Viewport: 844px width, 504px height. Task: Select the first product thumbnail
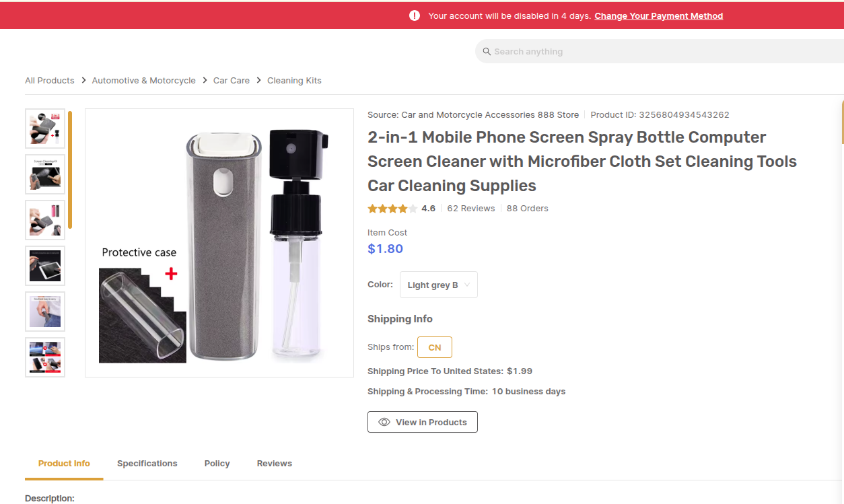(x=45, y=128)
